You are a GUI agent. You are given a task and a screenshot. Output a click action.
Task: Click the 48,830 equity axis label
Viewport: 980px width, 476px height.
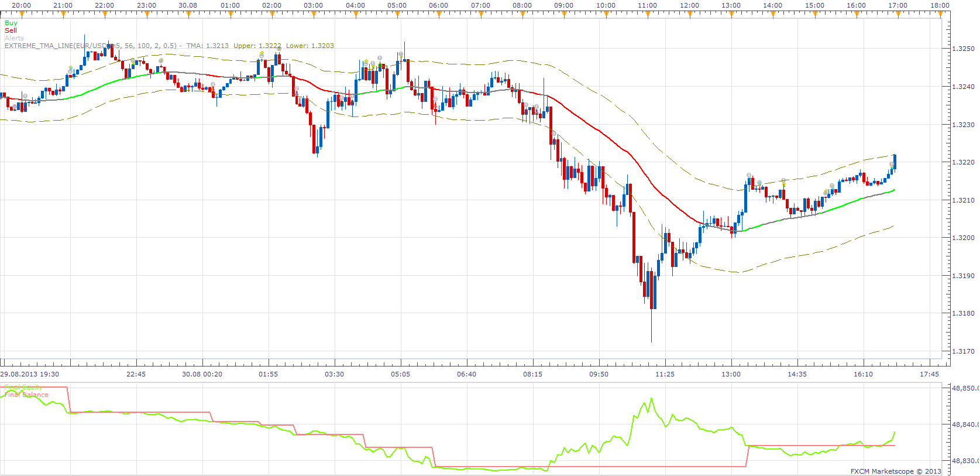[x=965, y=461]
